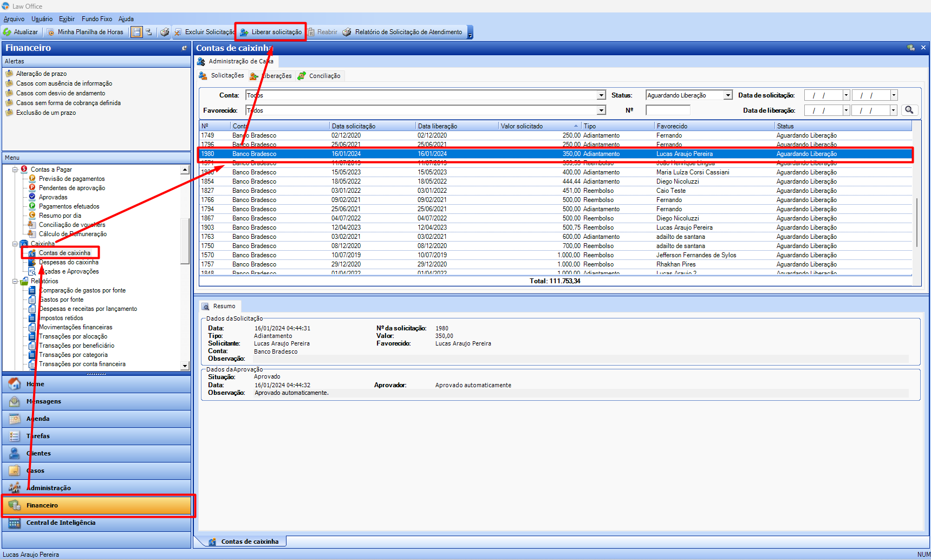Open the Usuário menu
931x560 pixels.
42,19
